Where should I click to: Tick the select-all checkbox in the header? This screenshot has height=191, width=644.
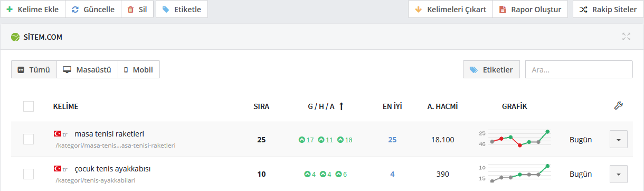(29, 106)
